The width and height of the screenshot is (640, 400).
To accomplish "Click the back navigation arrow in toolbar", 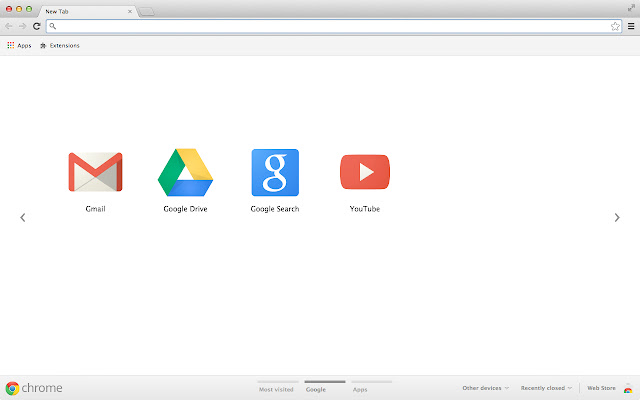I will tap(9, 26).
